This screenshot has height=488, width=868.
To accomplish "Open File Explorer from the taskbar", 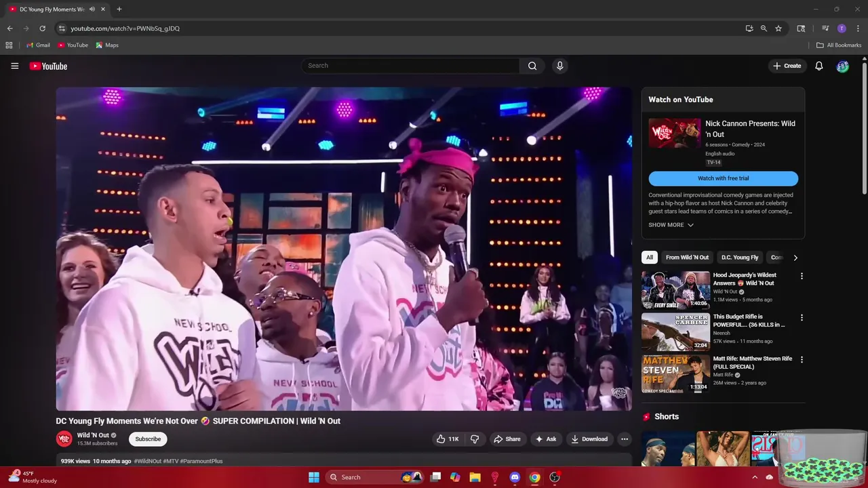I will coord(475,477).
